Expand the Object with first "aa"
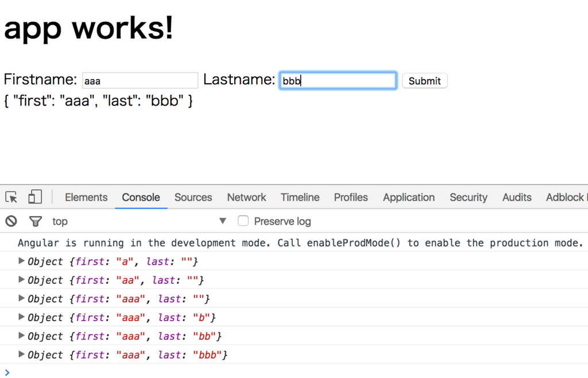Screen dimensions: 588x378 [22, 280]
